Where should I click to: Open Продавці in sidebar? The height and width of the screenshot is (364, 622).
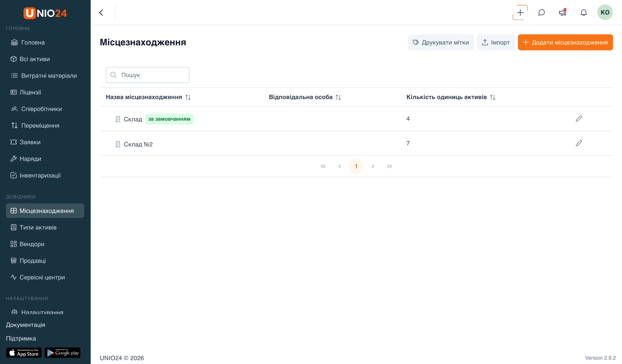[45, 261]
